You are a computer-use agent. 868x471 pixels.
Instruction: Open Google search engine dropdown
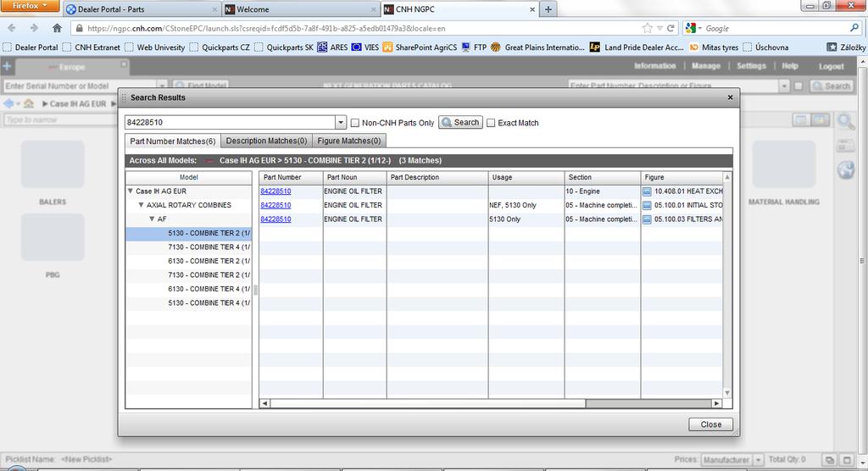[693, 28]
